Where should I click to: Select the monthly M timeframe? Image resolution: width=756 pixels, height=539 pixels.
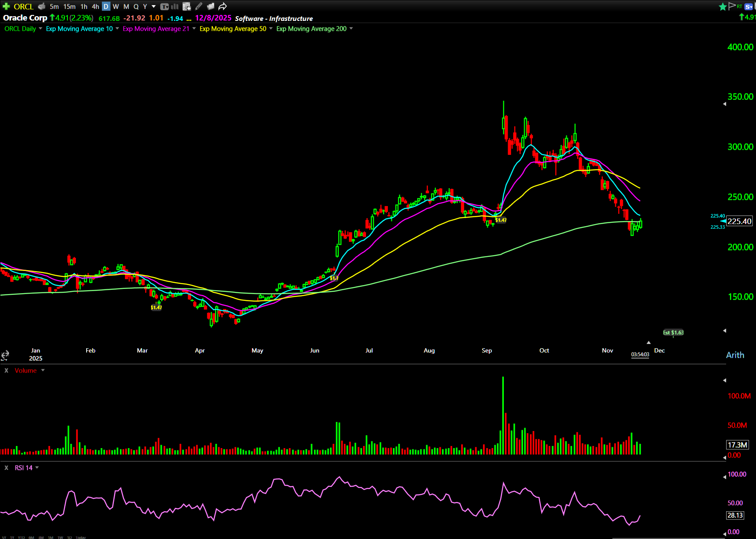click(x=126, y=6)
